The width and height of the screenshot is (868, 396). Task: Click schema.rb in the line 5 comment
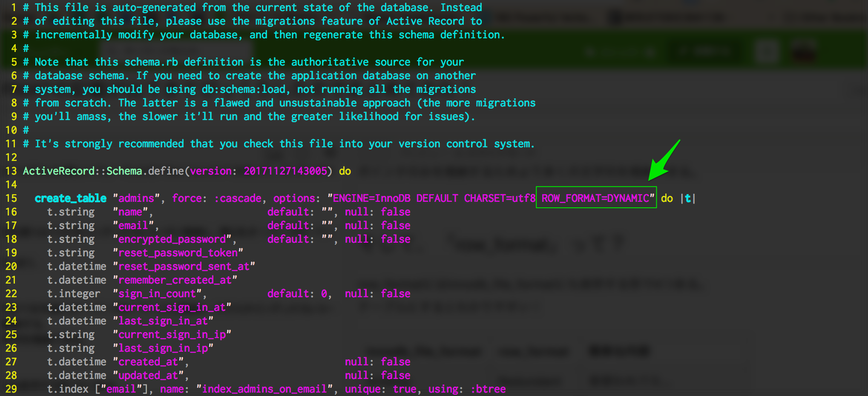pos(151,62)
